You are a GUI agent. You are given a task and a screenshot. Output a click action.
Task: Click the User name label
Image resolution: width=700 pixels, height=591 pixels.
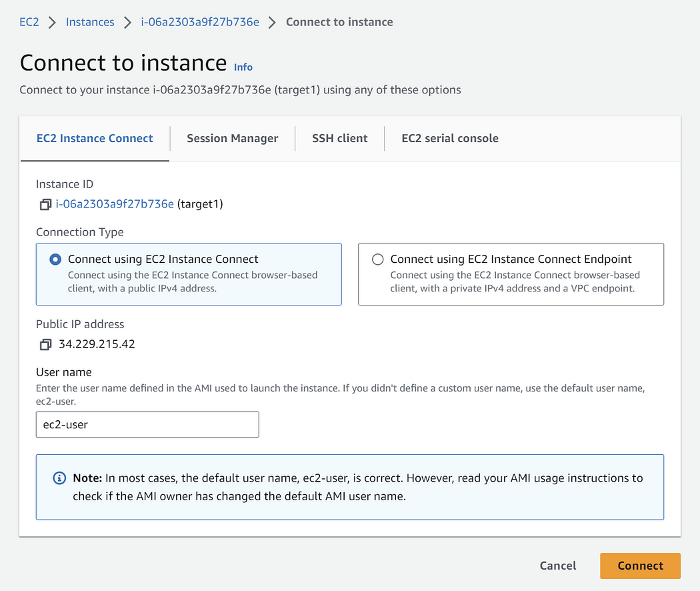(64, 372)
